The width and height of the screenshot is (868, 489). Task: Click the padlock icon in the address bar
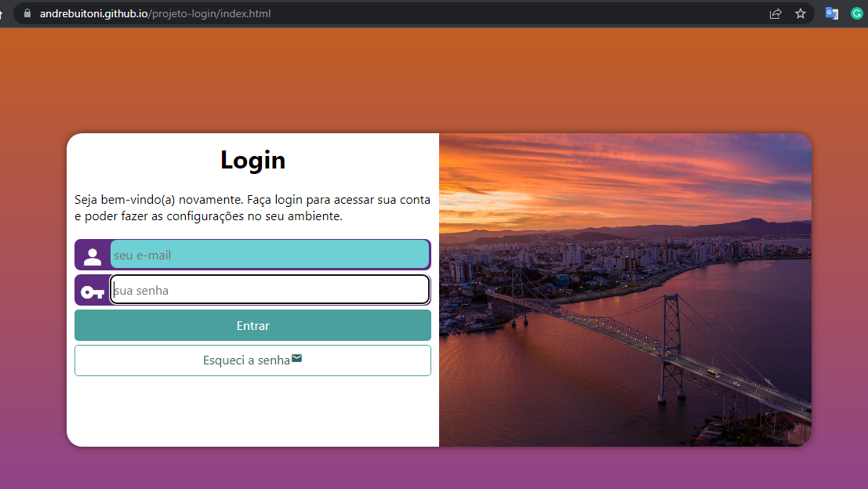pos(28,13)
